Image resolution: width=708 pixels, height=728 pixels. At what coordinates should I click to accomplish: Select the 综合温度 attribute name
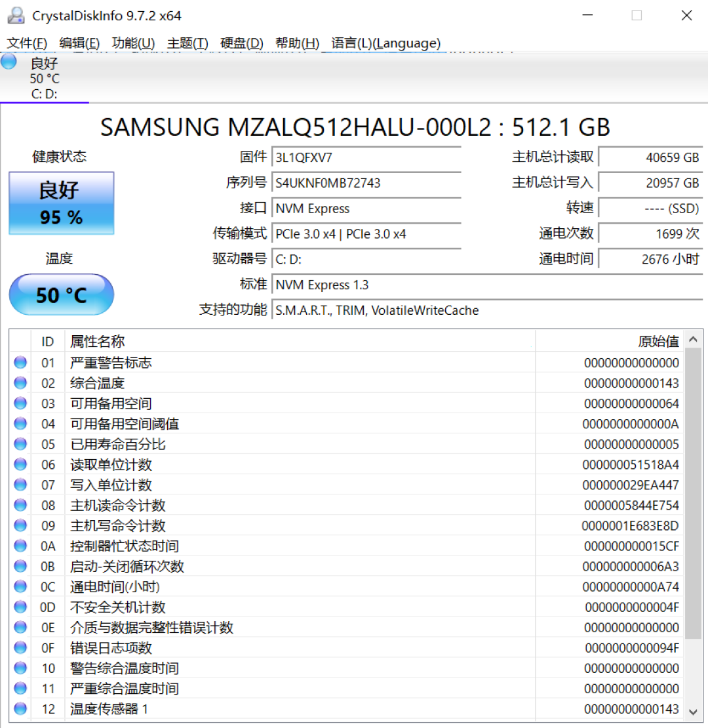[x=98, y=383]
